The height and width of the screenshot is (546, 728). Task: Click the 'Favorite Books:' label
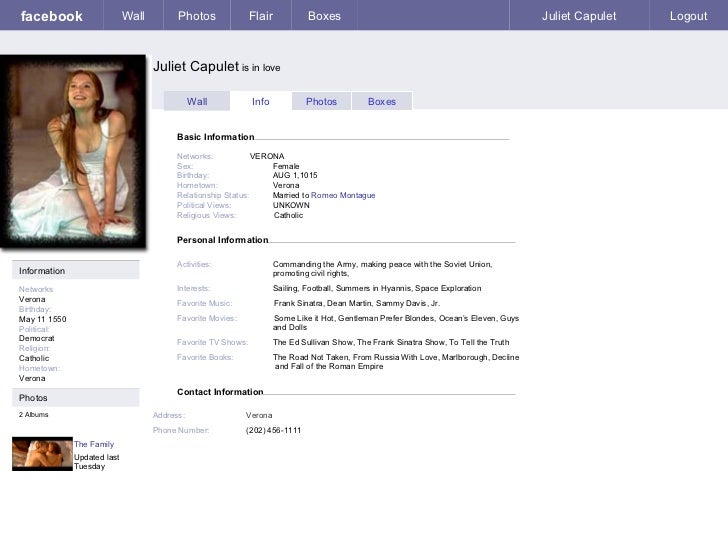[x=205, y=357]
